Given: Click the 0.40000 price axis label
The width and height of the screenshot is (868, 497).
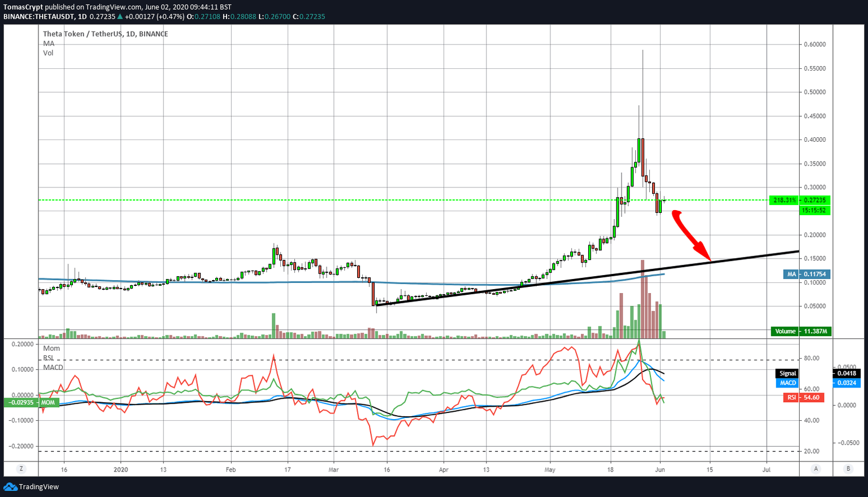Looking at the screenshot, I should tap(814, 140).
